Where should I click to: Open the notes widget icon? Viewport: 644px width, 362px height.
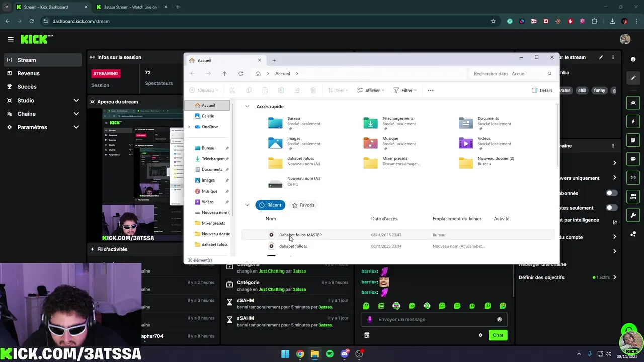(x=633, y=140)
